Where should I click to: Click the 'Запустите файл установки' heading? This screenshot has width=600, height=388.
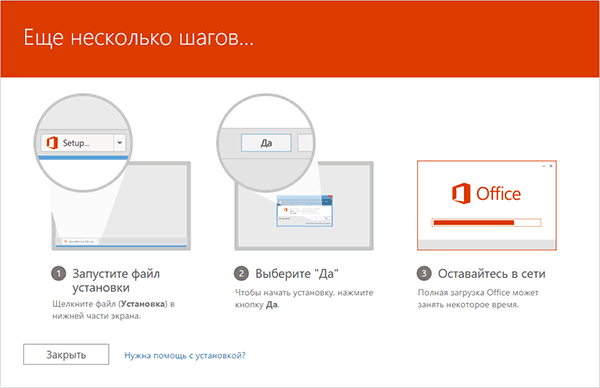click(x=116, y=280)
